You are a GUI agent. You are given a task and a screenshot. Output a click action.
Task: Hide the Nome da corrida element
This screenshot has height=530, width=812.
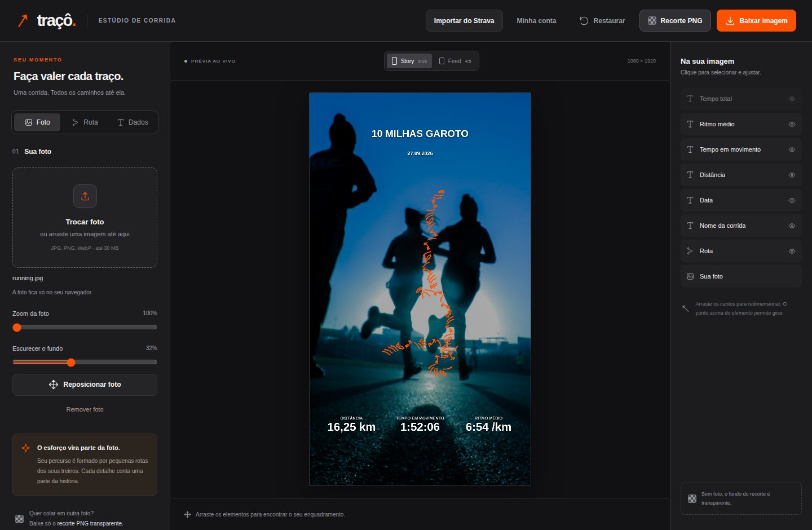[792, 226]
